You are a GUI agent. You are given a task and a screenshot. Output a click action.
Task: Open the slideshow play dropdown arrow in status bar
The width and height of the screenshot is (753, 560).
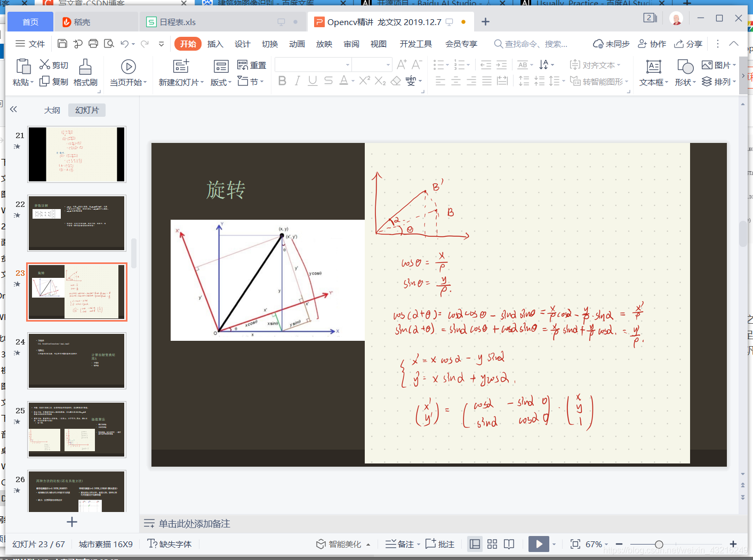(554, 544)
